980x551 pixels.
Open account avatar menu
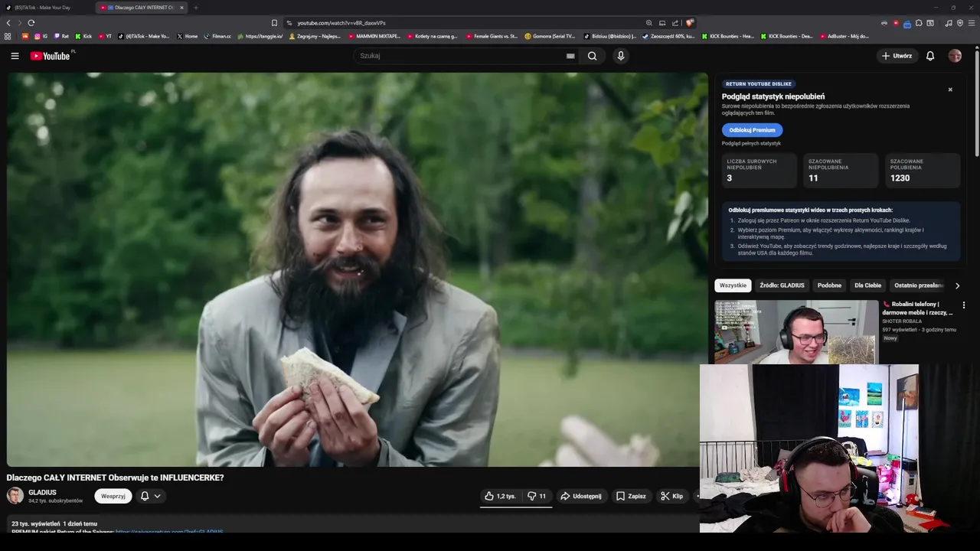[955, 56]
